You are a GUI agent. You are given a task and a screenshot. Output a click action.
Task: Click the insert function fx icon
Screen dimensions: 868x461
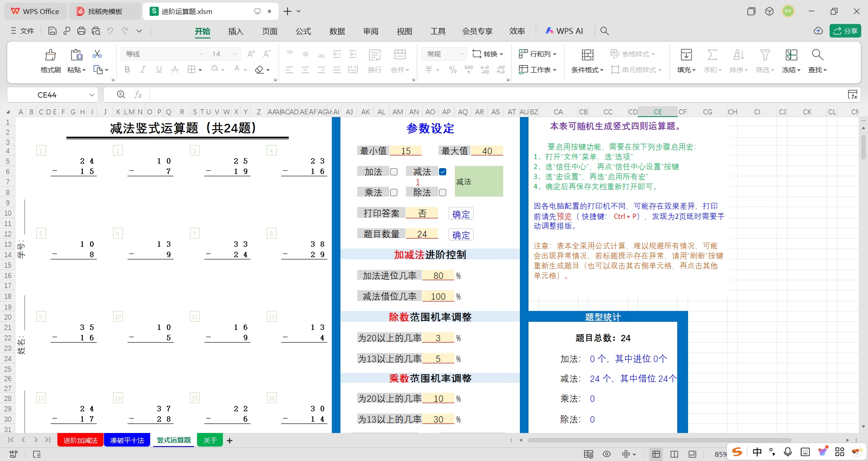(x=138, y=94)
